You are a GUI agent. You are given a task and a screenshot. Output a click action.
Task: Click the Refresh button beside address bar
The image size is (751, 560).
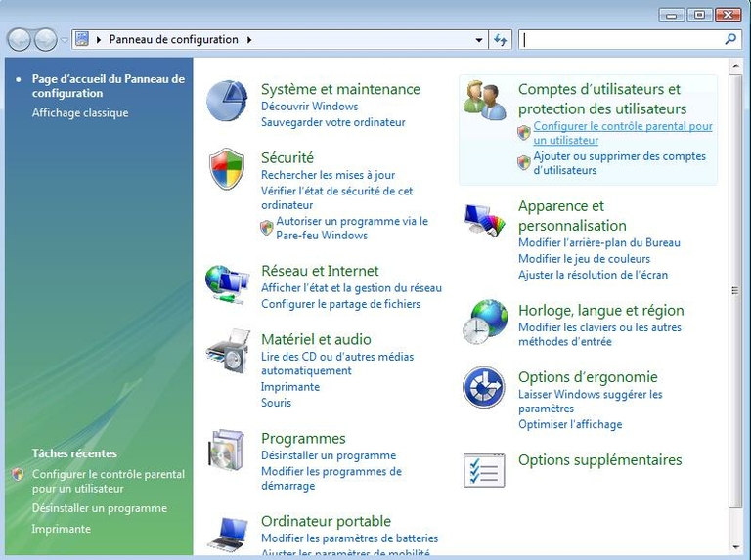[x=500, y=40]
